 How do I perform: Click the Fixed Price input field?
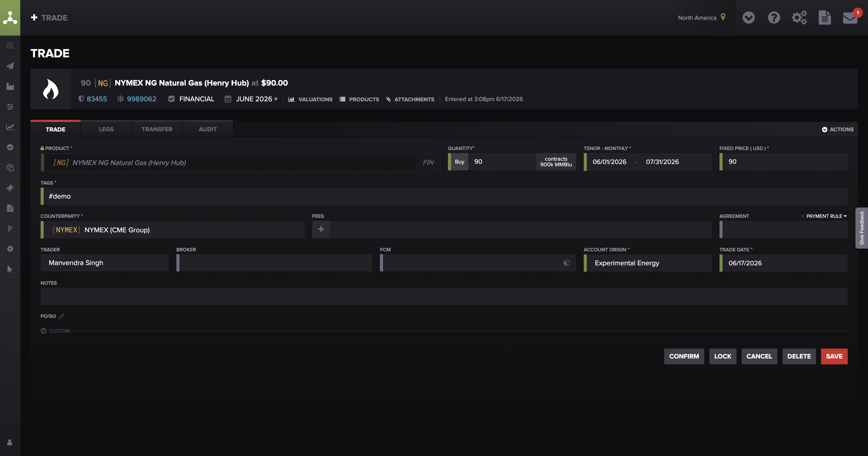pyautogui.click(x=783, y=162)
